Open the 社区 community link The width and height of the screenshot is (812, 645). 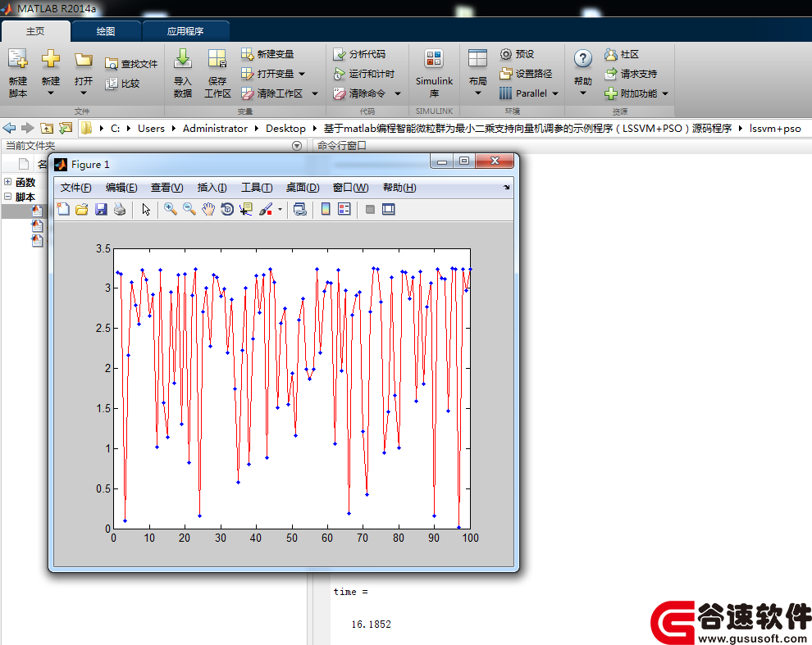(622, 54)
